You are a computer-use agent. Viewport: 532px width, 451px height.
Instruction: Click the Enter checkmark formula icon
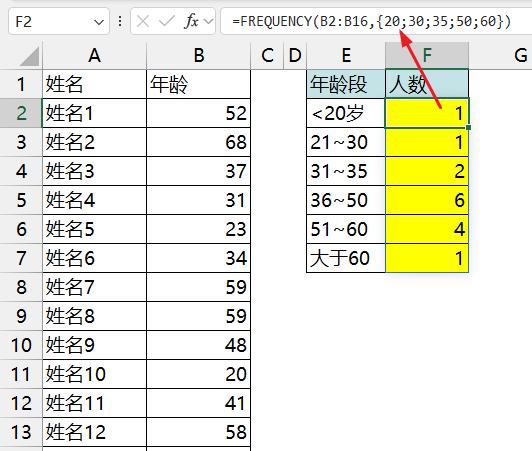pos(166,22)
